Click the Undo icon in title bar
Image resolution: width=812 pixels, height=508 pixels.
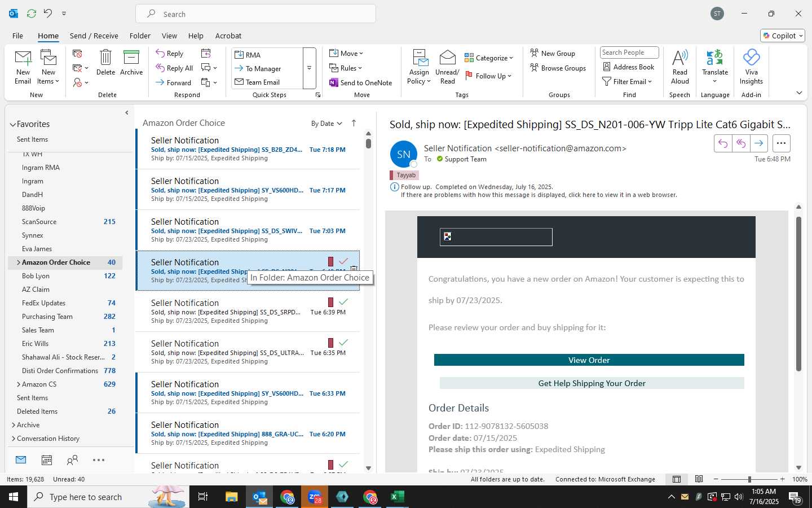[48, 13]
